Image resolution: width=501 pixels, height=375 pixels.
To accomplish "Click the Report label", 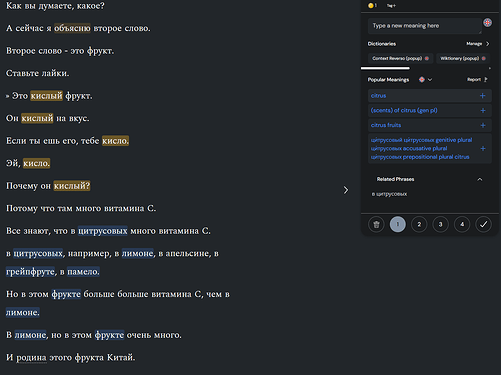I will [474, 79].
